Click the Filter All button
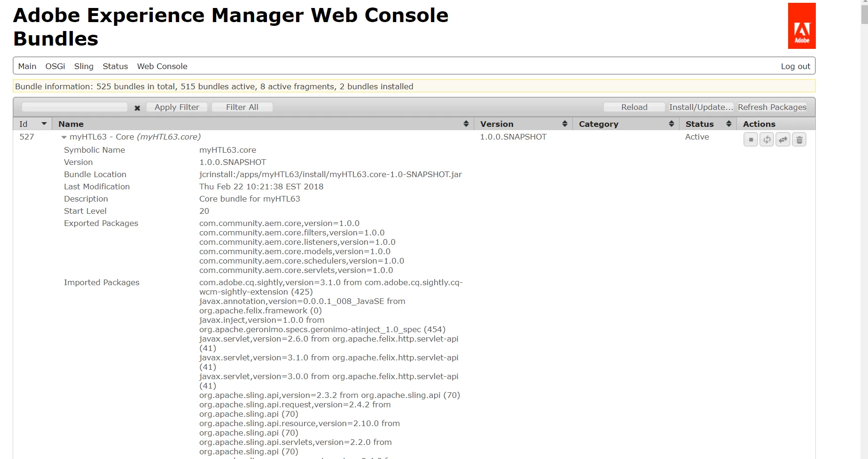 tap(242, 107)
